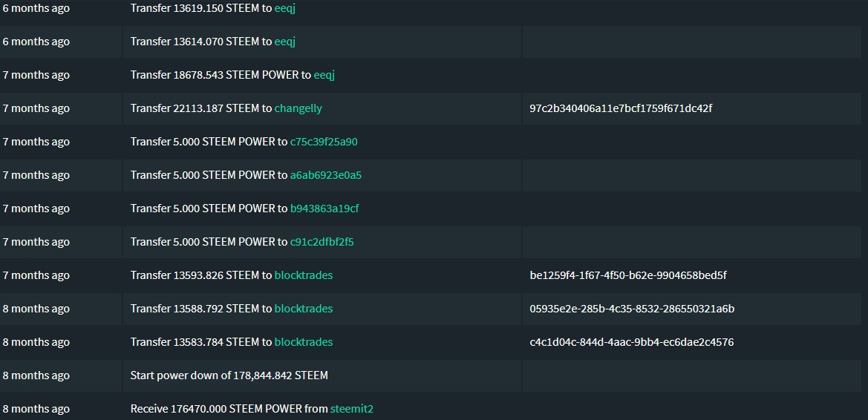Click '8 months ago' beside power down row
This screenshot has width=868, height=420.
[36, 375]
